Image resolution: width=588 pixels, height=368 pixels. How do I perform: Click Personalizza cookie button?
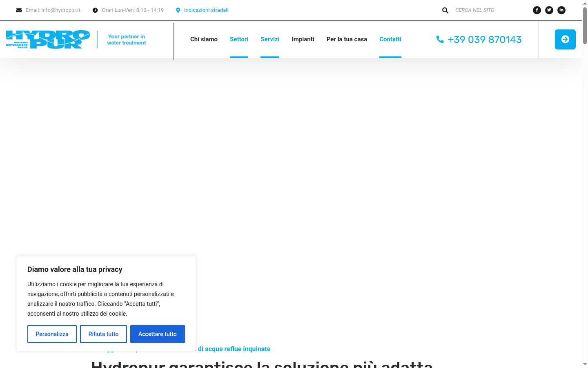click(52, 334)
